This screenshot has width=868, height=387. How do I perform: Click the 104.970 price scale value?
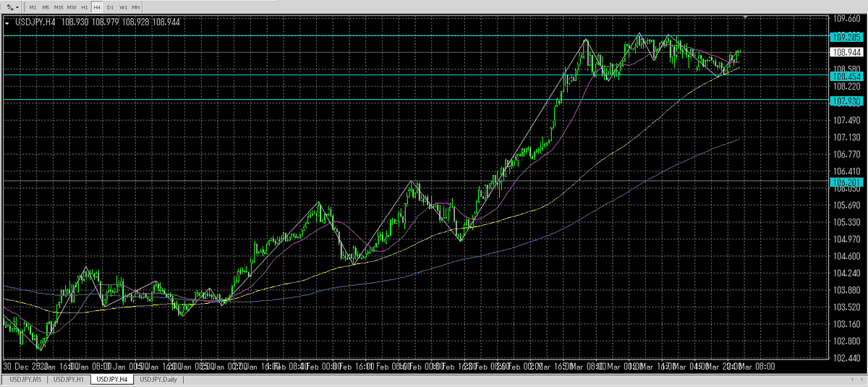pos(846,239)
